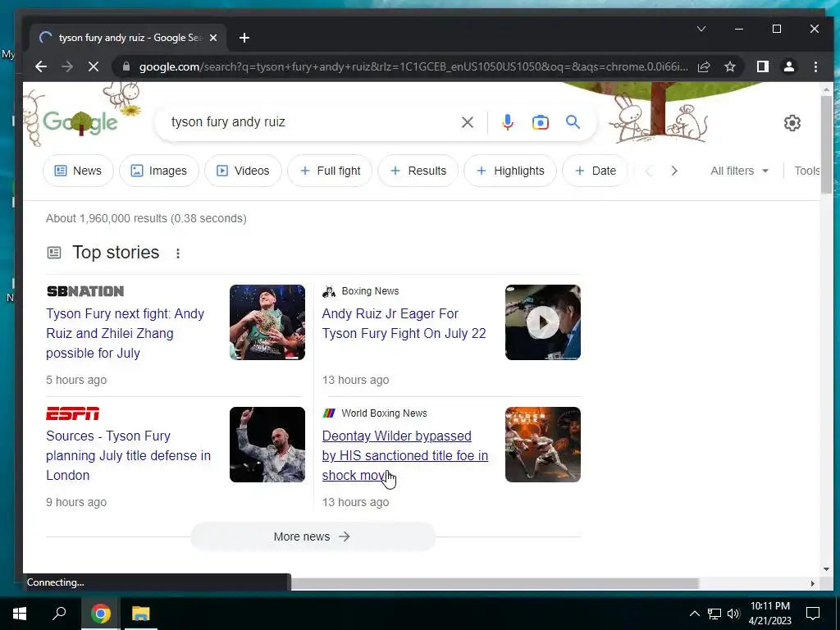Screen dimensions: 840x630
Task: Click into the Google search field
Action: coord(311,122)
